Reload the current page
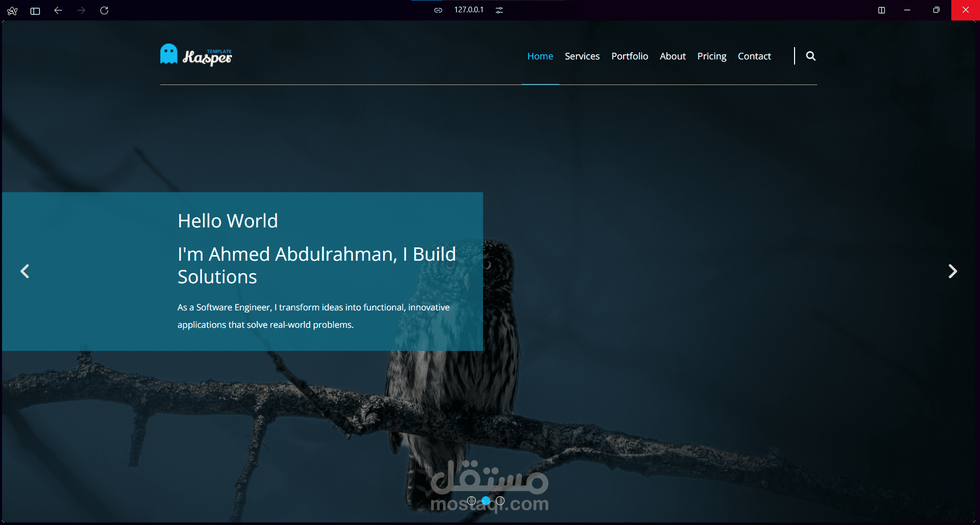 (104, 10)
